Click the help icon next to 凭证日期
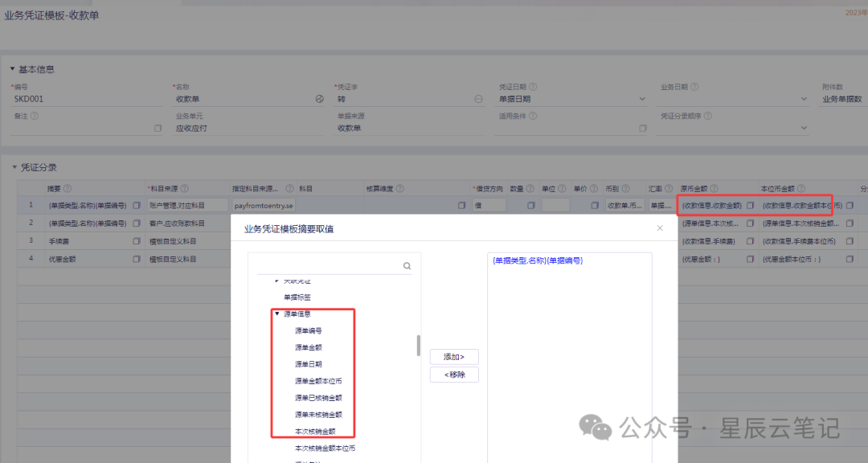 (x=533, y=87)
